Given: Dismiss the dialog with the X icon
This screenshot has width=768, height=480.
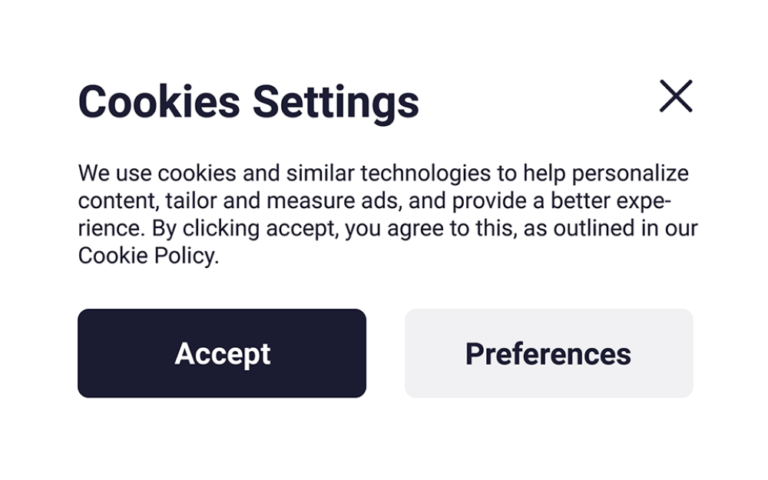Looking at the screenshot, I should tap(676, 96).
